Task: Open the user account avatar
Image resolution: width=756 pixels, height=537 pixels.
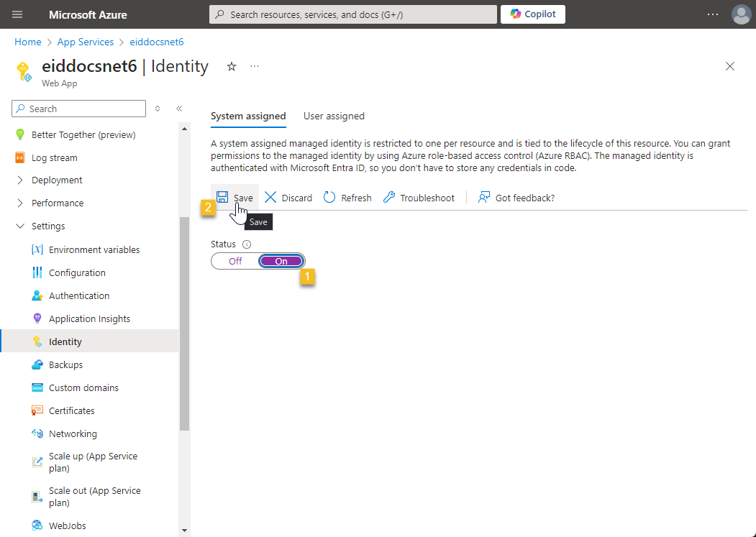Action: (x=740, y=14)
